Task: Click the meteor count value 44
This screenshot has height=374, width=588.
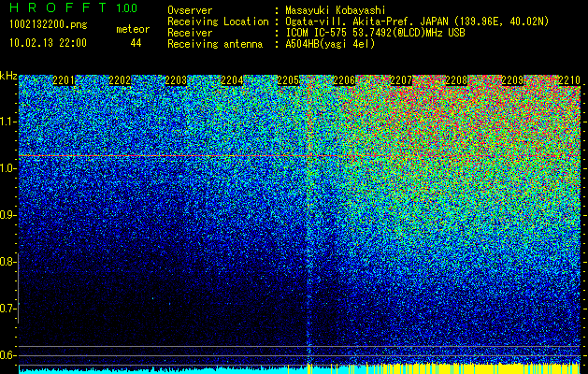Action: tap(136, 43)
